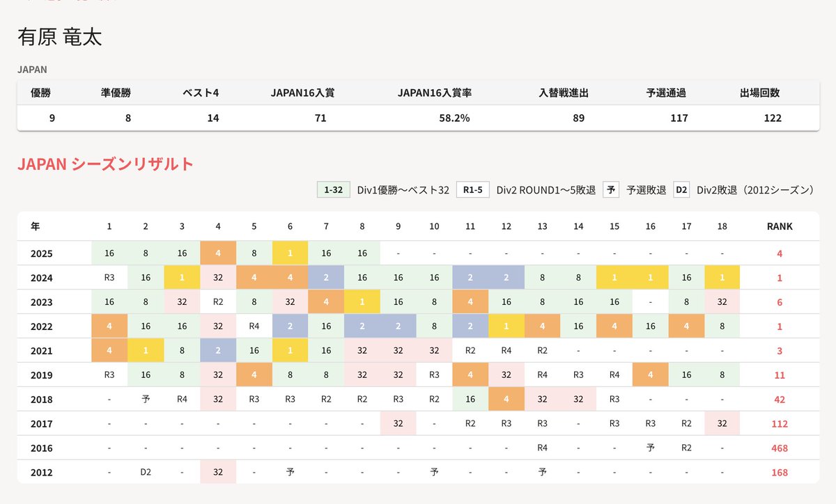Click the 2018 rank value 42
The image size is (836, 504).
(780, 400)
